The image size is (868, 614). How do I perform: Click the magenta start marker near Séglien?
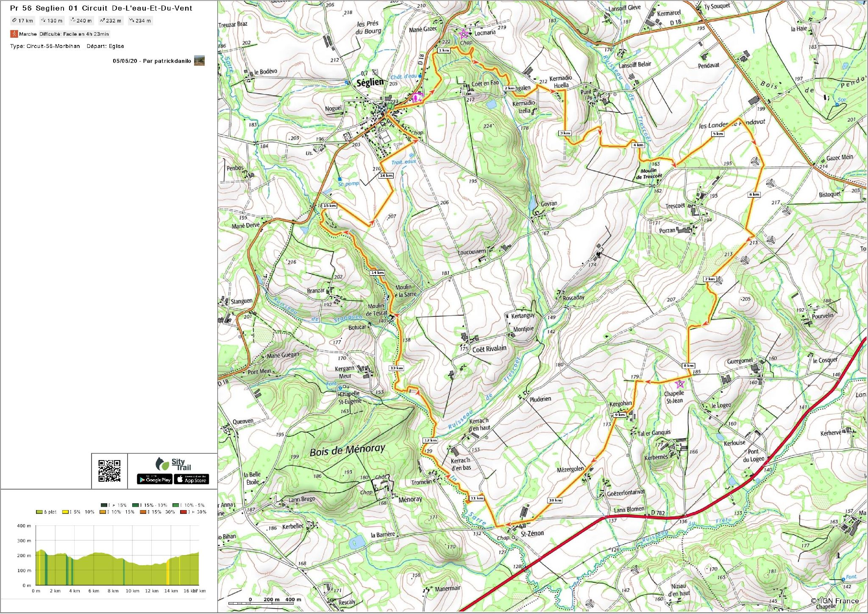[x=417, y=97]
